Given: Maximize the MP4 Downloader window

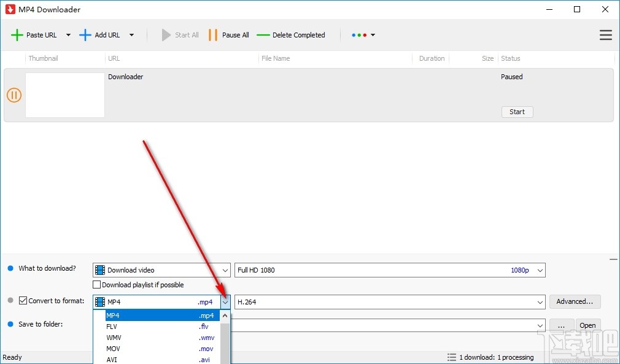Looking at the screenshot, I should tap(577, 9).
